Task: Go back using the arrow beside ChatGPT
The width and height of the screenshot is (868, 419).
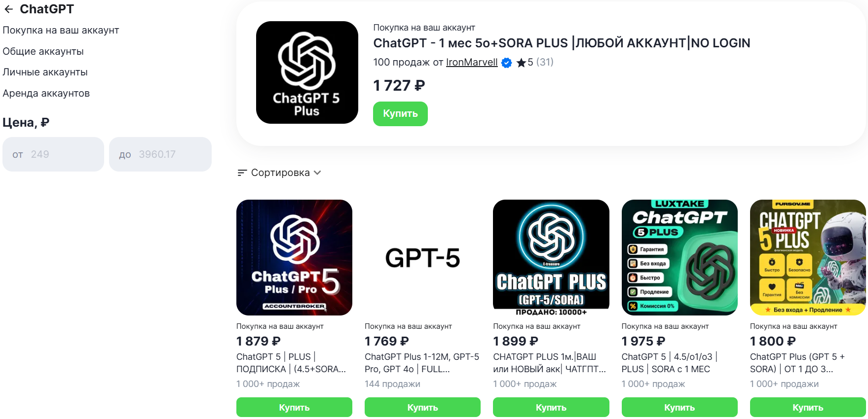Action: [9, 9]
